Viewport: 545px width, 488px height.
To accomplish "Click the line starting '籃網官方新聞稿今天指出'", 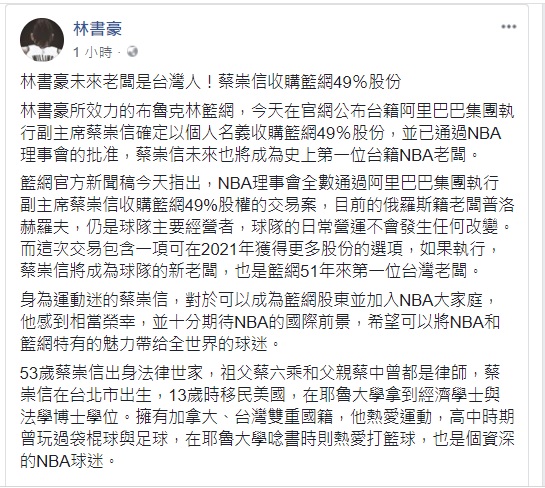I will tap(260, 183).
